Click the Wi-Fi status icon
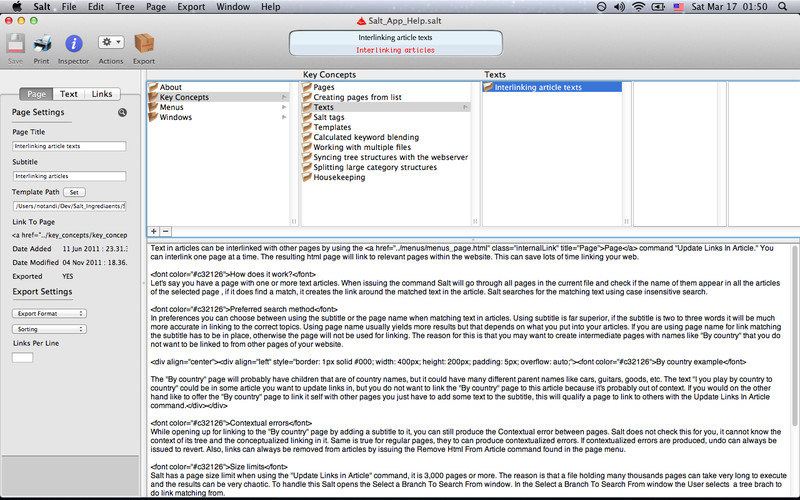800x500 pixels. 638,7
